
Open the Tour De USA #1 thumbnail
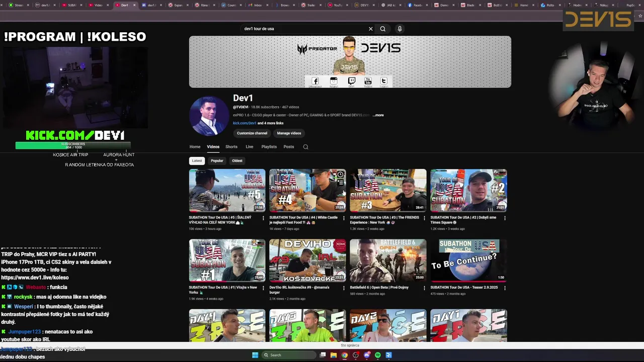click(x=227, y=260)
